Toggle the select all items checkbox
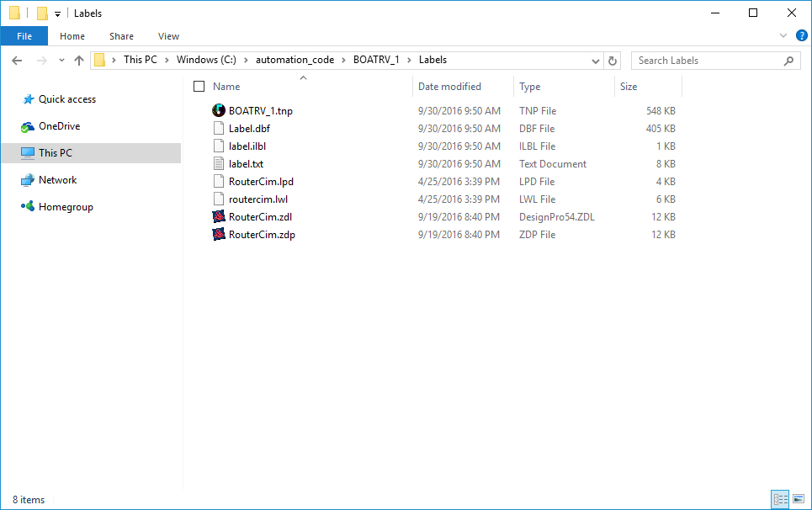The height and width of the screenshot is (510, 812). [199, 87]
